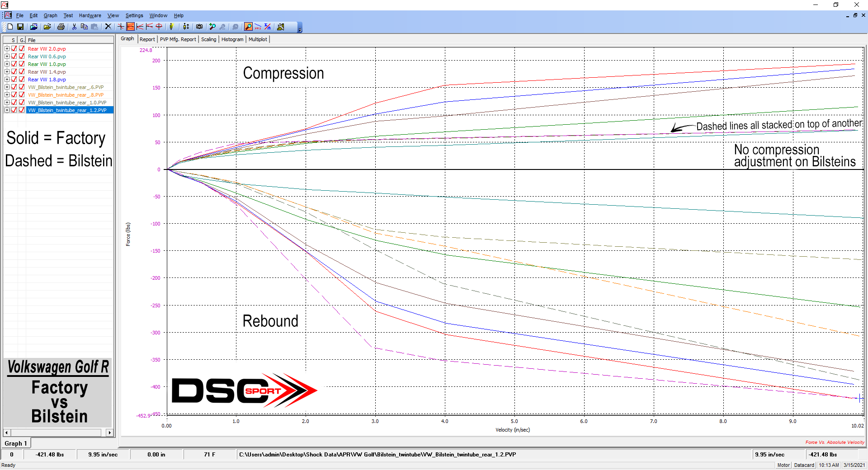Switch to the Report tab
This screenshot has width=868, height=470.
(147, 39)
